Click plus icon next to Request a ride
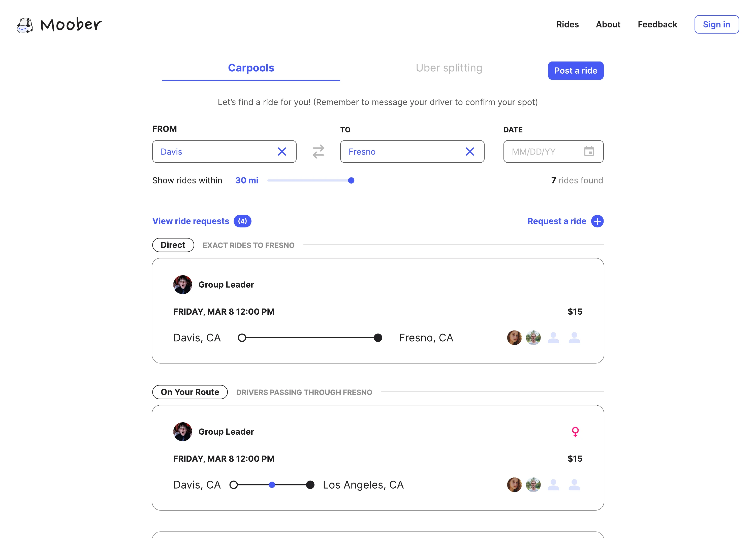This screenshot has height=538, width=756. coord(597,221)
